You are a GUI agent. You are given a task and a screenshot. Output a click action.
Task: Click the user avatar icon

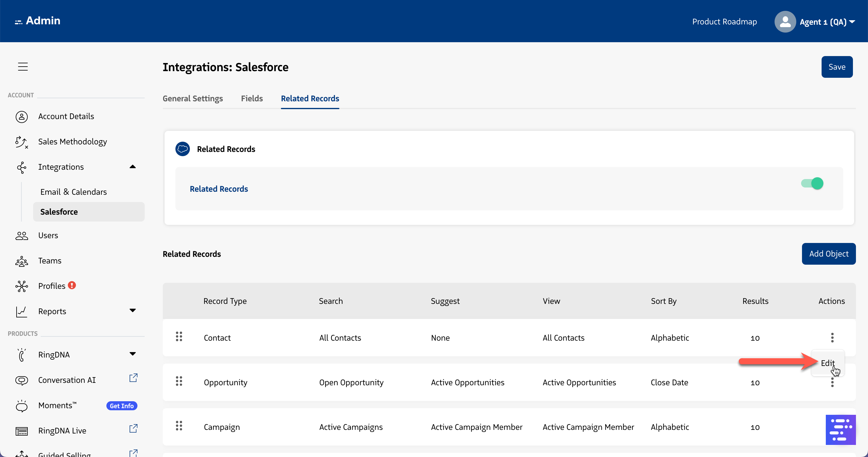point(785,22)
